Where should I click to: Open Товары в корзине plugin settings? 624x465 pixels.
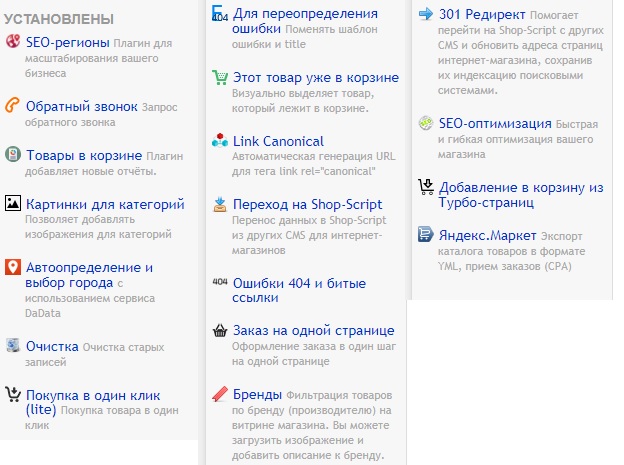(x=84, y=155)
